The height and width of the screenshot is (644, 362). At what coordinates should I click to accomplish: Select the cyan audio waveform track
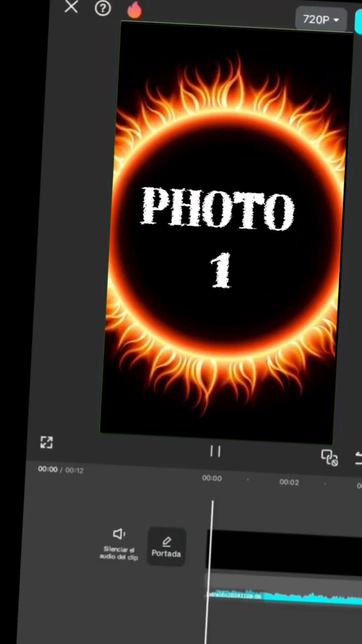pyautogui.click(x=284, y=598)
